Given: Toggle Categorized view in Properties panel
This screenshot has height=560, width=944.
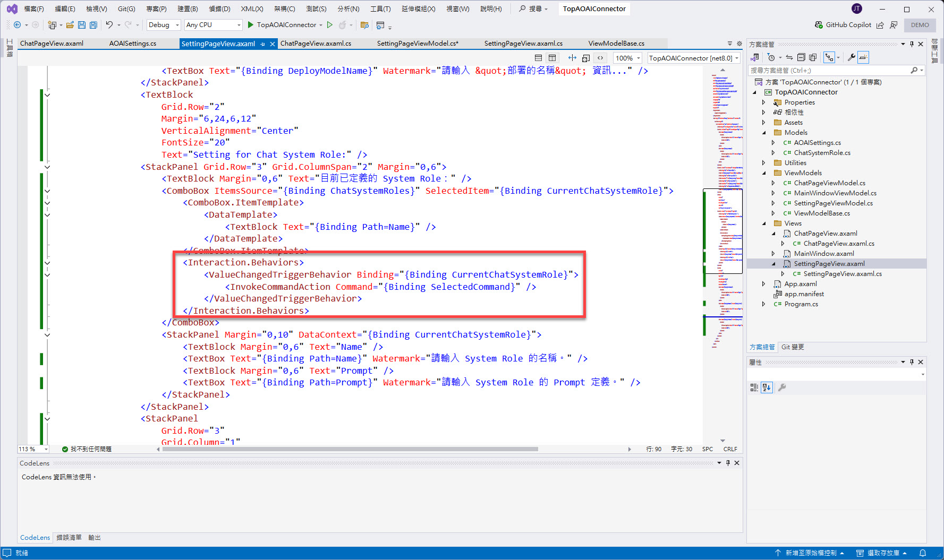Looking at the screenshot, I should [754, 387].
